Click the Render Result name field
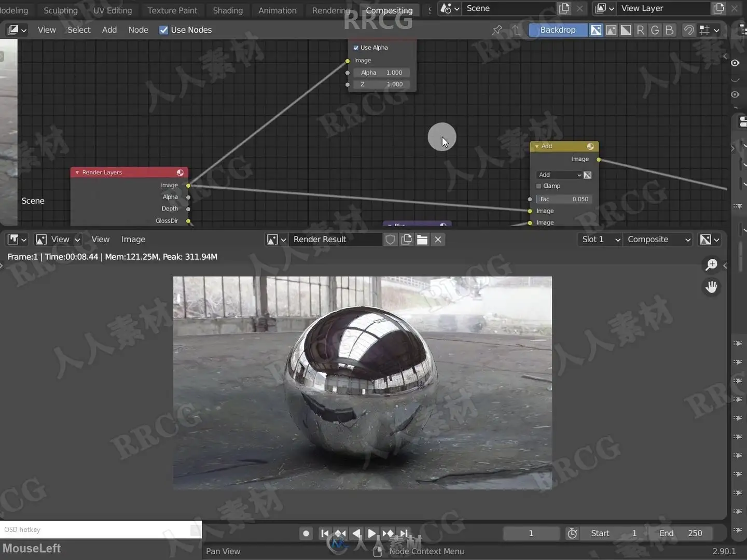 pyautogui.click(x=335, y=240)
